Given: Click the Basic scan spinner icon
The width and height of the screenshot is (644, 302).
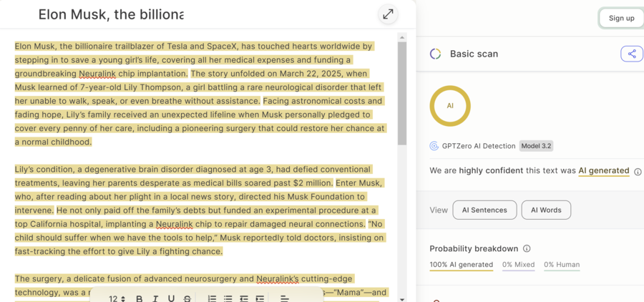Looking at the screenshot, I should click(435, 54).
